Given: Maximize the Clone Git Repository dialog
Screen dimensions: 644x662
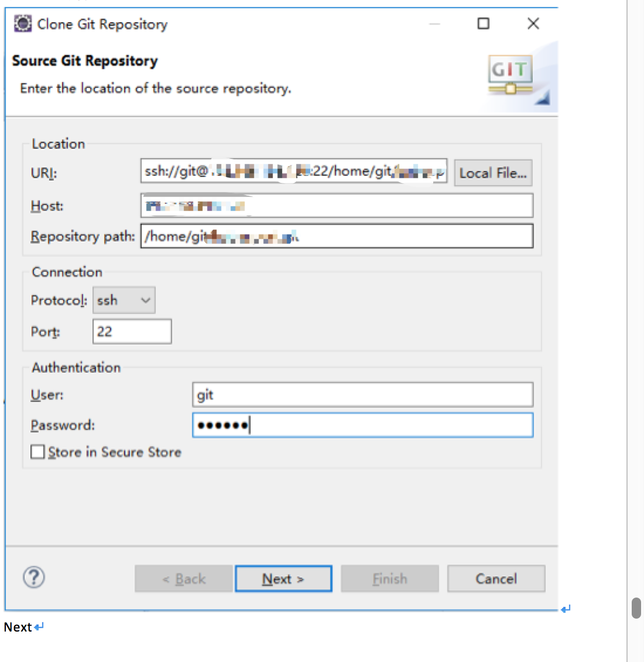Looking at the screenshot, I should click(x=483, y=23).
